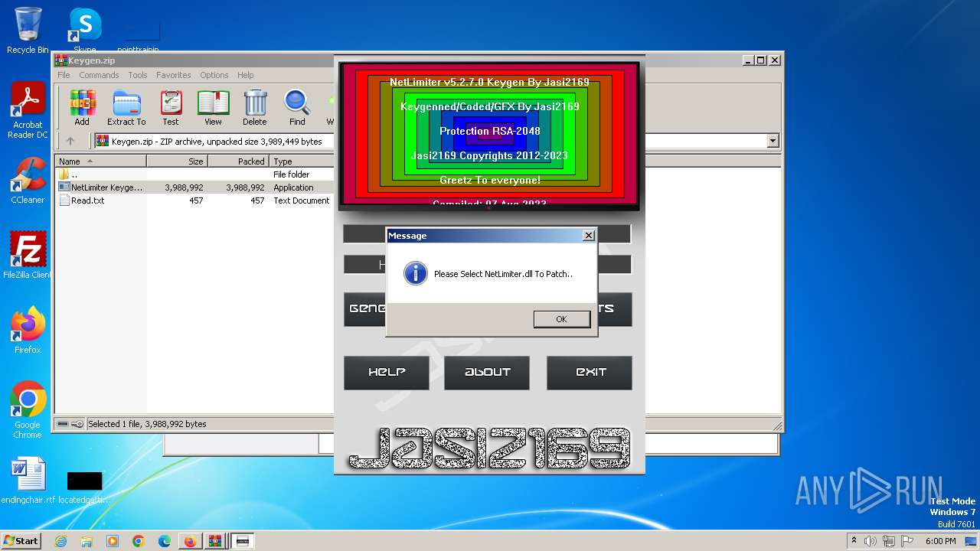This screenshot has height=551, width=980.
Task: Click WinRAR Add toolbar icon
Action: (x=82, y=107)
